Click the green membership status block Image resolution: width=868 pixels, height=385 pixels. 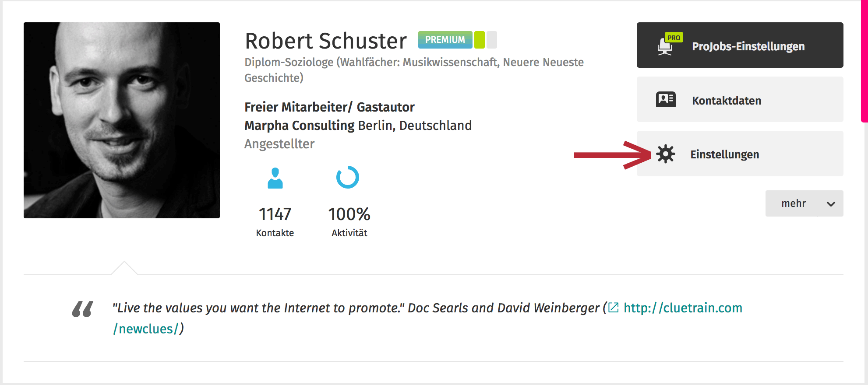pyautogui.click(x=480, y=40)
